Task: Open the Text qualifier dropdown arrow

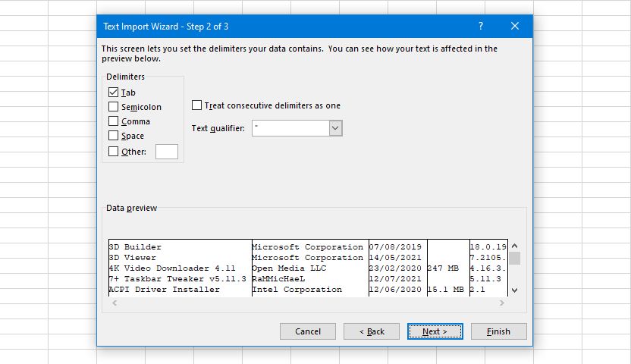Action: click(x=335, y=128)
